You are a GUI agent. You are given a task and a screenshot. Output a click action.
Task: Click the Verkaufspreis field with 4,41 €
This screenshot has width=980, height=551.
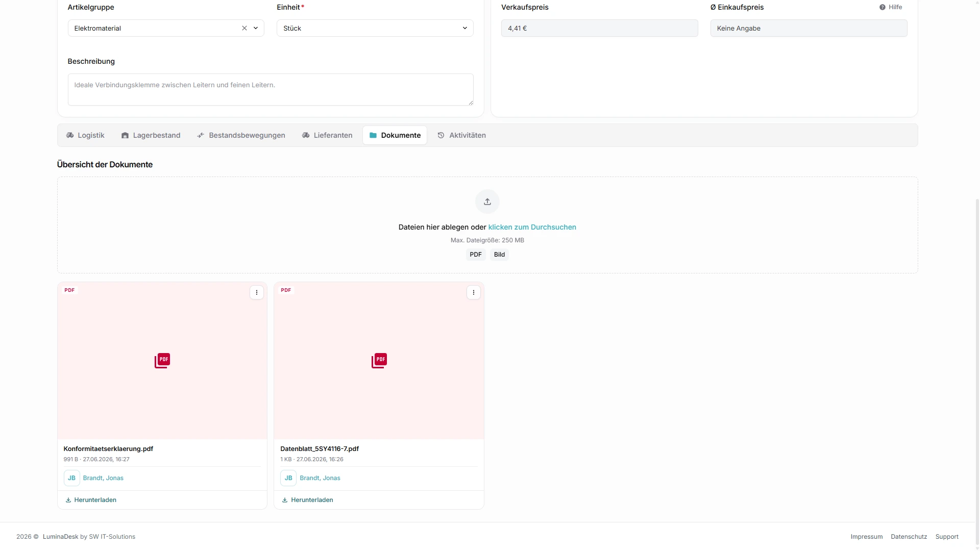click(x=599, y=28)
